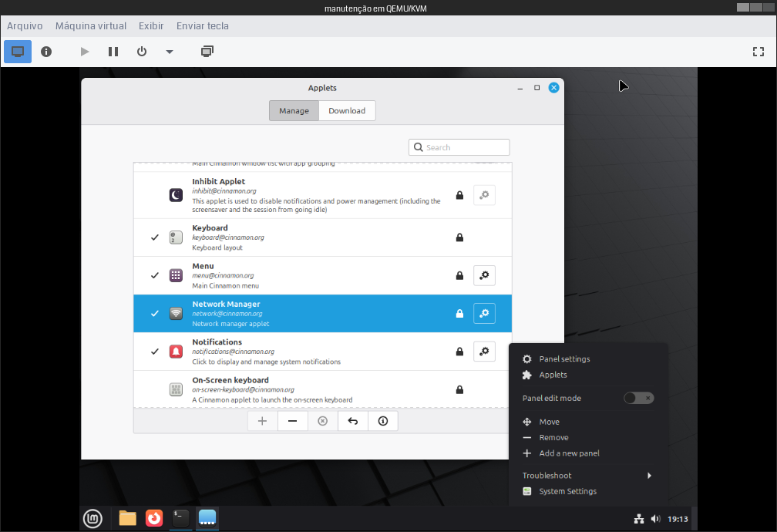777x532 pixels.
Task: Open Menu applet settings gear button
Action: [484, 275]
